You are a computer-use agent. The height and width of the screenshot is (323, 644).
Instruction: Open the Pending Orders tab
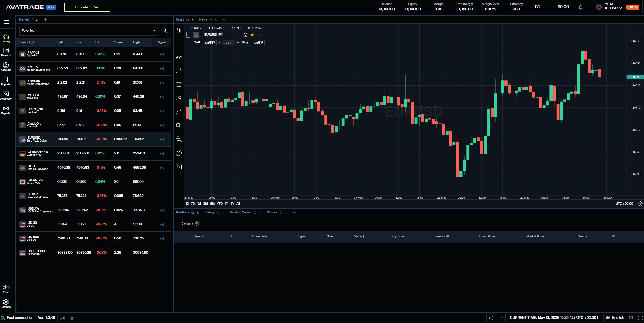click(241, 212)
